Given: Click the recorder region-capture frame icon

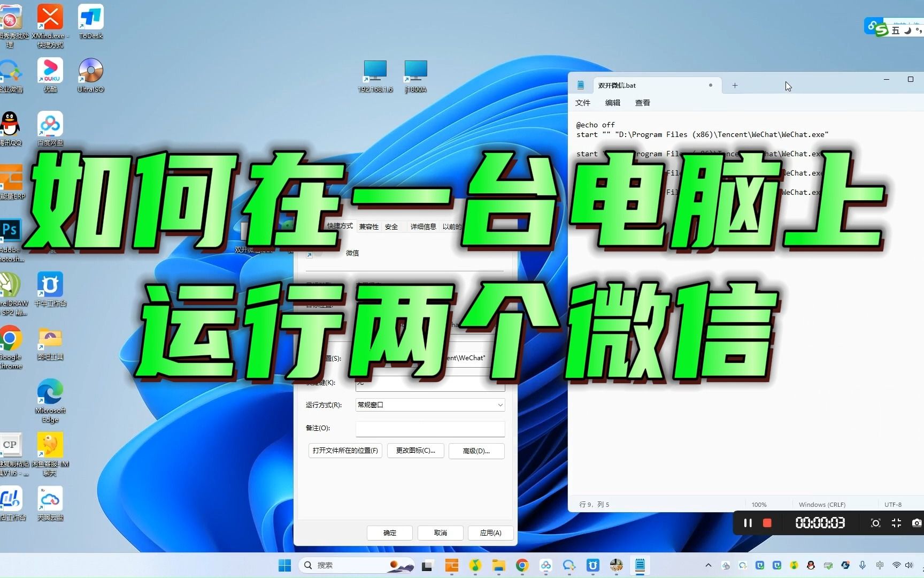Looking at the screenshot, I should coord(875,523).
